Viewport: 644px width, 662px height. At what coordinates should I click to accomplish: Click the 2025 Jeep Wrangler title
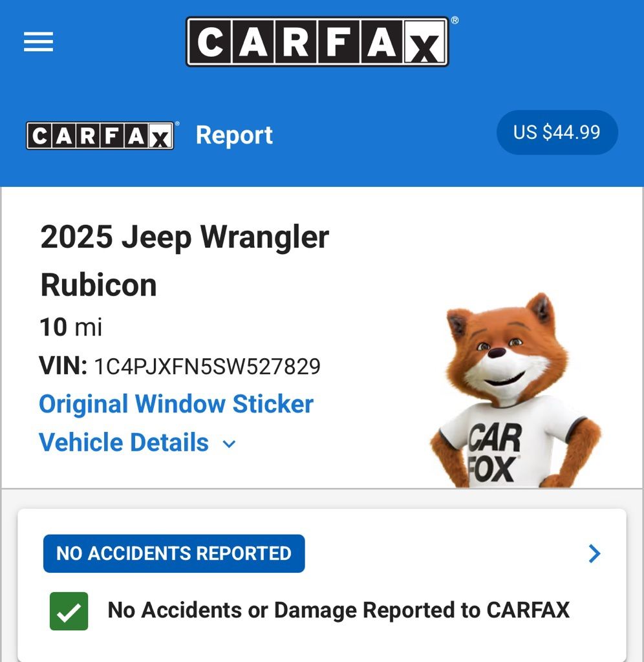click(184, 237)
